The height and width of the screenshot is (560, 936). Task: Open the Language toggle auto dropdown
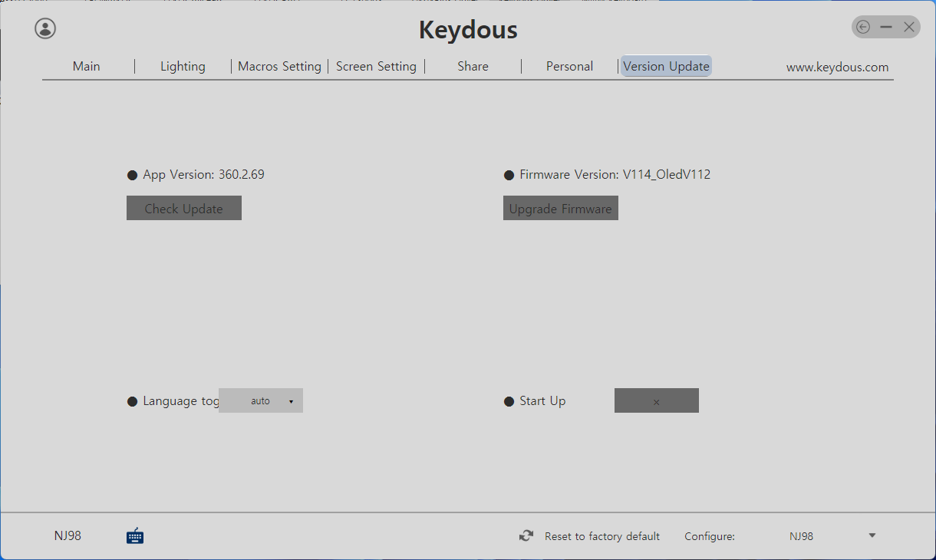261,400
